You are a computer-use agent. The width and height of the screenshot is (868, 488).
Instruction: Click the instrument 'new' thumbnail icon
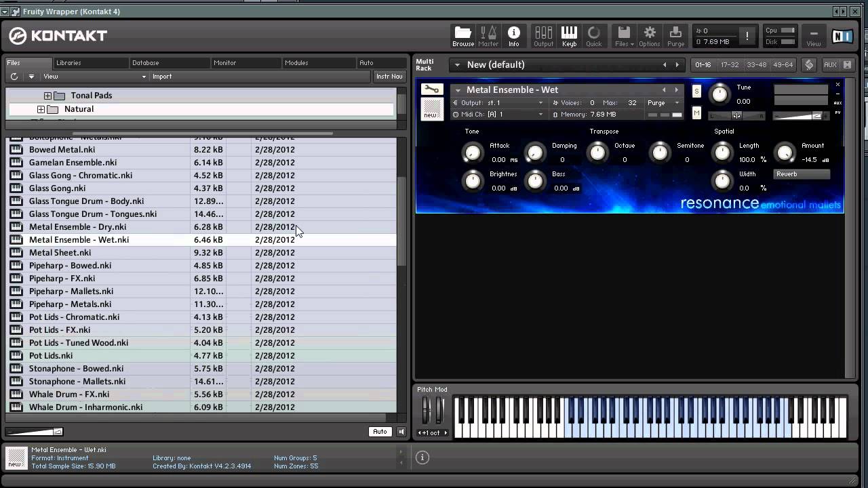tap(432, 109)
